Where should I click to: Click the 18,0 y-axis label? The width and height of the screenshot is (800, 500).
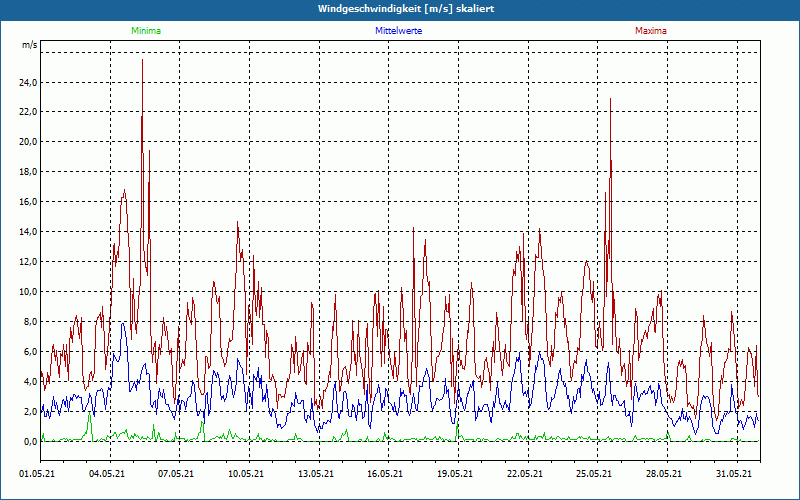pos(28,172)
